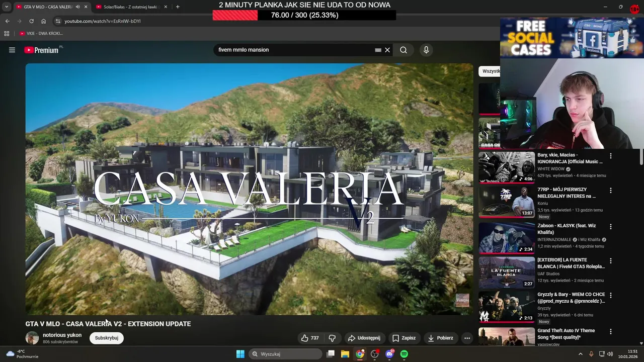Viewport: 644px width, 362px height.
Task: Open browser home page
Action: (x=44, y=21)
